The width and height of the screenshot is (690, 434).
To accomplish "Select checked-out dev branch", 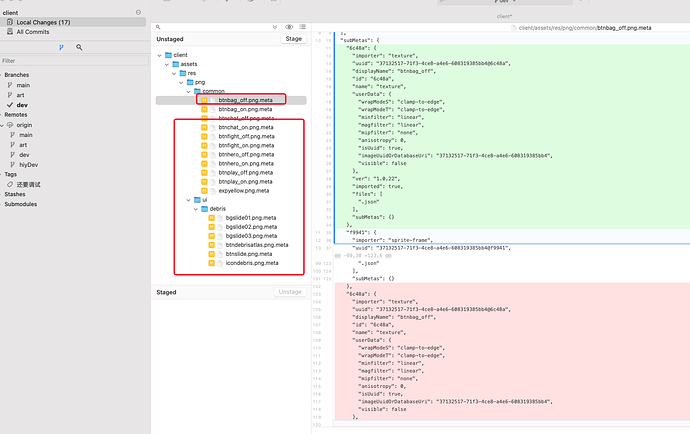I will pyautogui.click(x=22, y=105).
